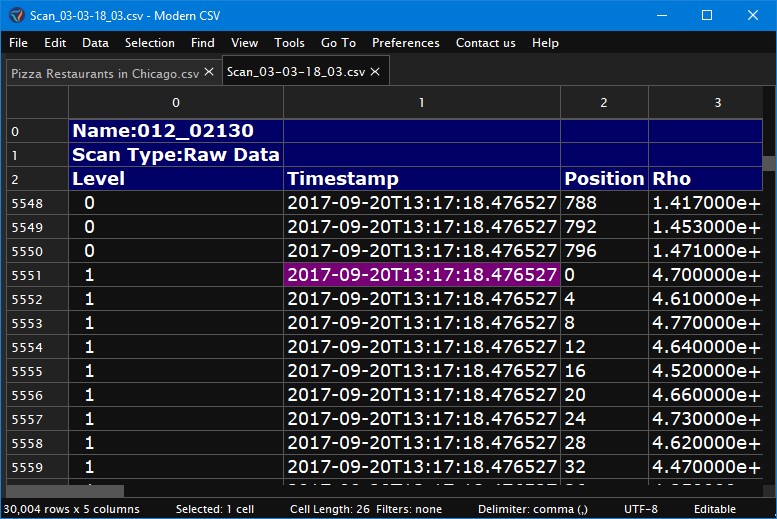The image size is (777, 519).
Task: Select the highlighted timestamp cell in row 5551
Action: point(422,275)
